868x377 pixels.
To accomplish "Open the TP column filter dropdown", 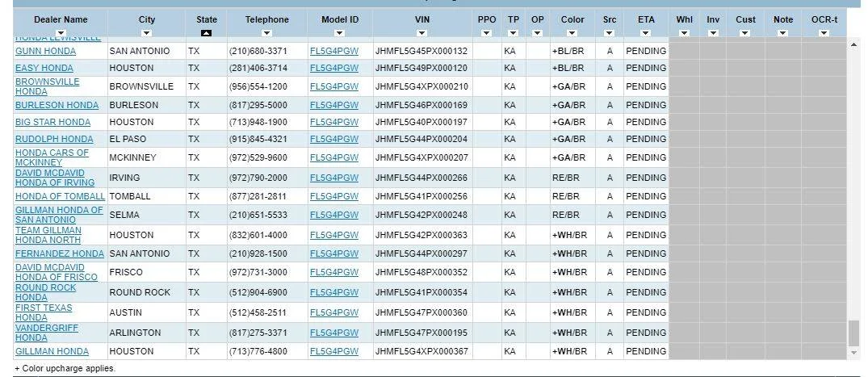I will click(x=514, y=33).
